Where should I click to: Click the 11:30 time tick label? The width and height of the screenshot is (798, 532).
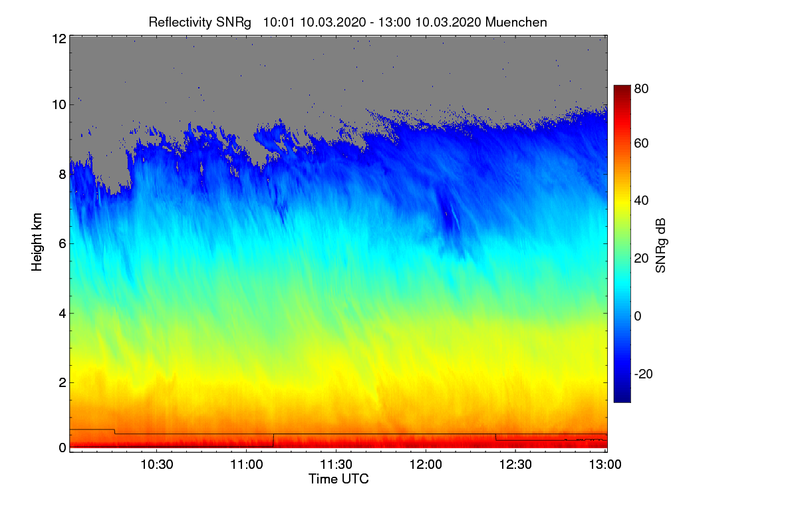[336, 464]
